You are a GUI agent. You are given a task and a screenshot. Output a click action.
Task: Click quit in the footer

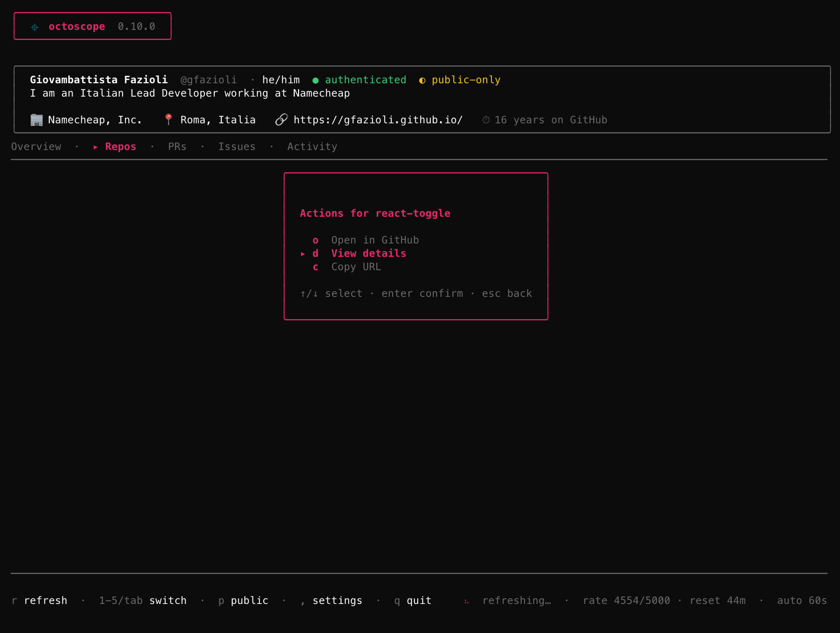pyautogui.click(x=413, y=600)
